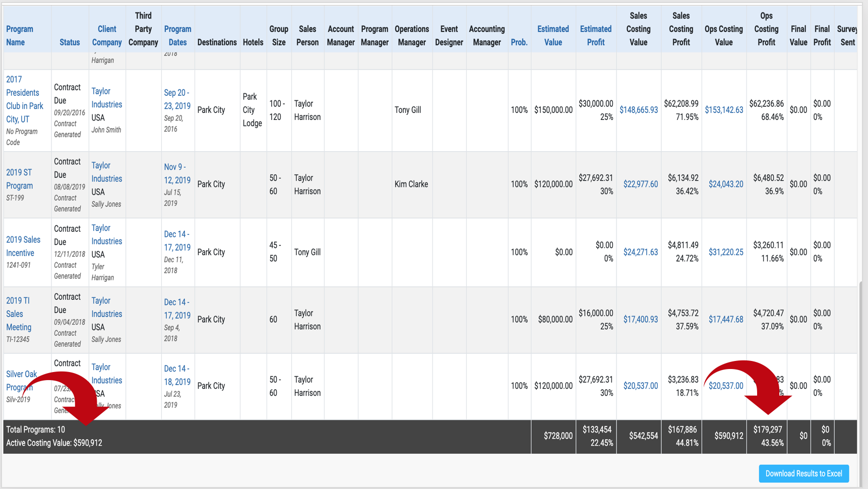
Task: Open Silver Oak Program link
Action: [22, 381]
